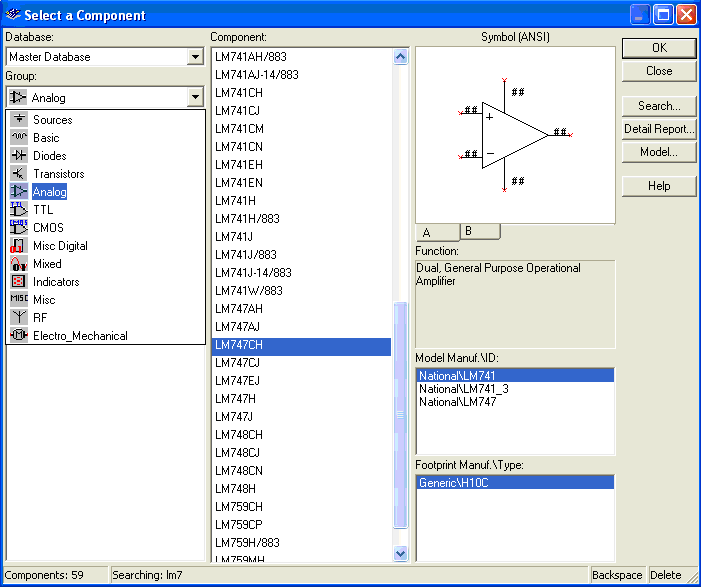Choose the Diodes group icon
This screenshot has width=701, height=587.
coord(19,156)
